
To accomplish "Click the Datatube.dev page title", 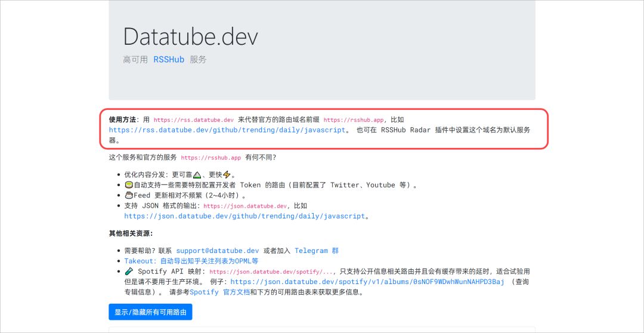I will pos(191,36).
